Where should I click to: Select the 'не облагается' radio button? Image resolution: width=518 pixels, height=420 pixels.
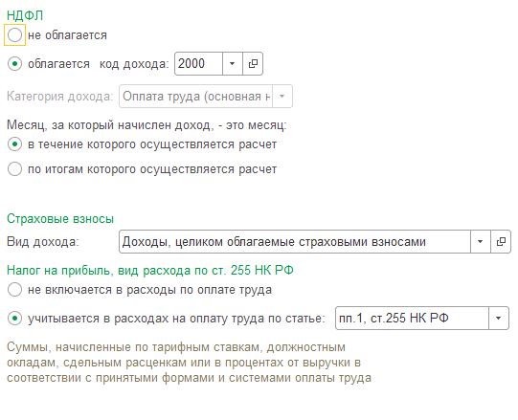tap(15, 35)
